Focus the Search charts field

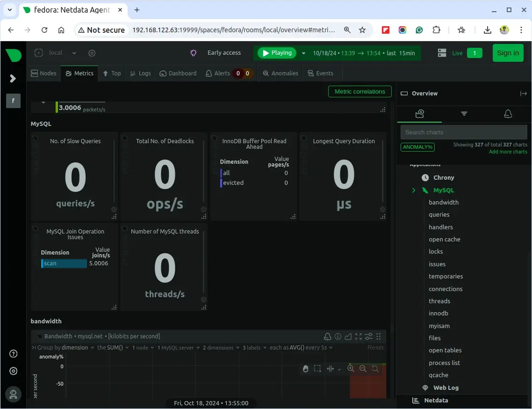[463, 132]
